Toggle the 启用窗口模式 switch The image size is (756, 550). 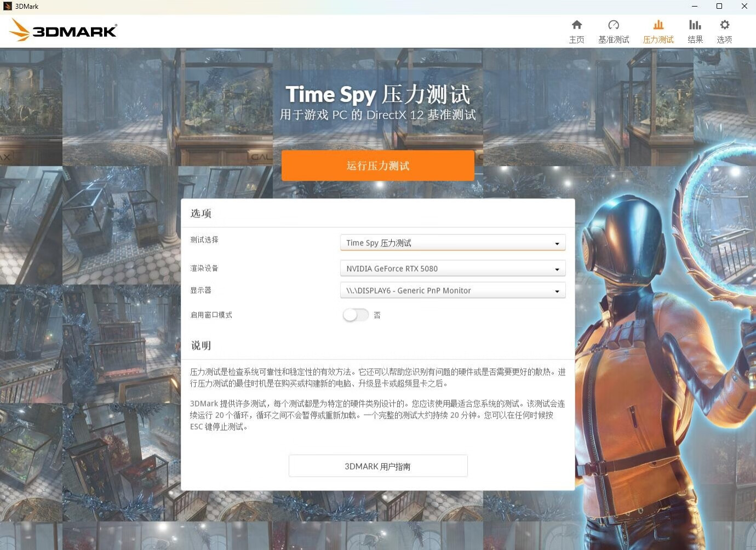click(x=356, y=315)
